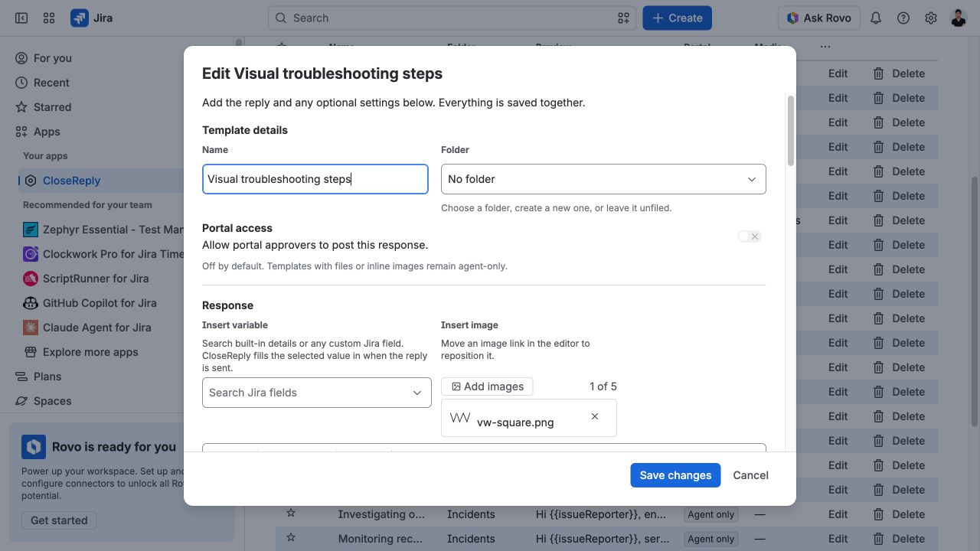Open the notifications bell
This screenshot has height=551, width=980.
click(876, 18)
